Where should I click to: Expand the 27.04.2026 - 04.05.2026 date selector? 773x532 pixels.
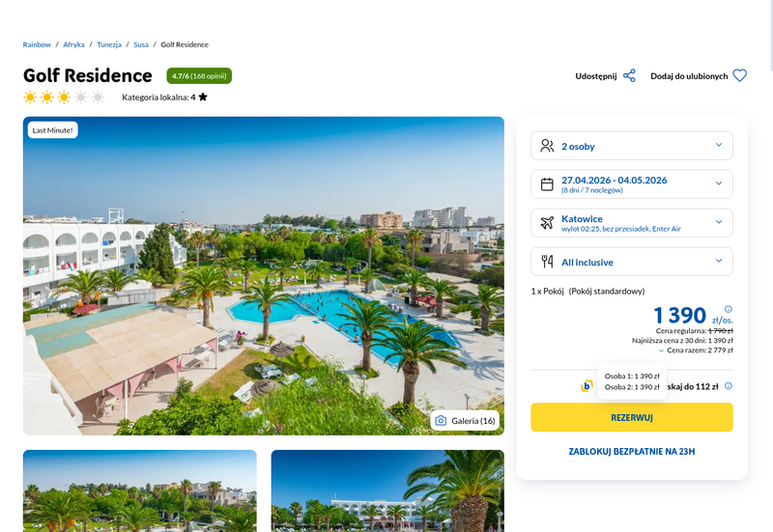coord(632,184)
